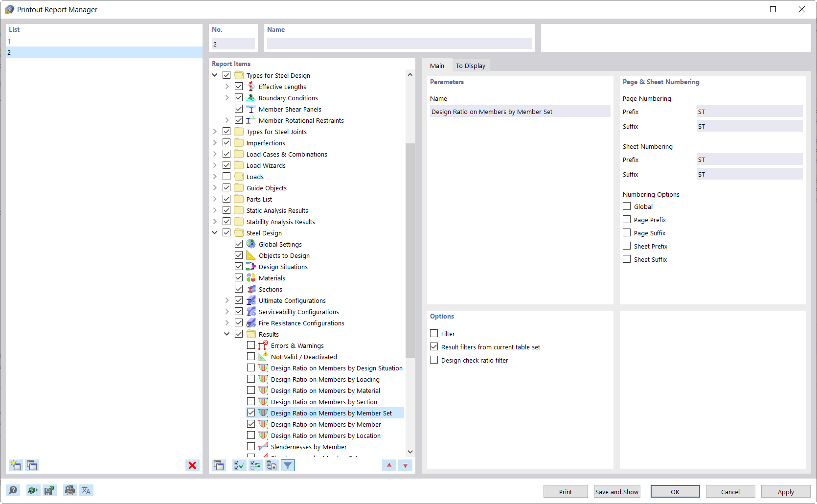Click Objects to Design icon
This screenshot has width=817, height=504.
(x=251, y=255)
